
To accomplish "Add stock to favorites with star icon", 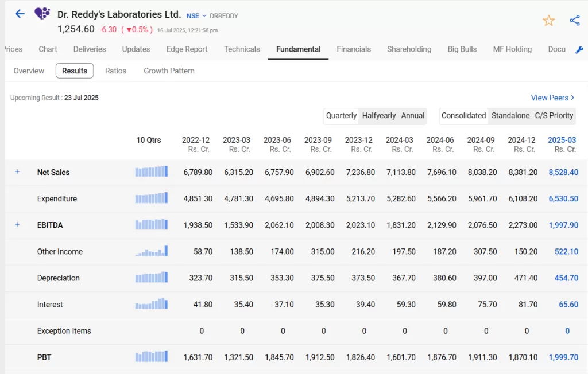I will click(x=548, y=20).
